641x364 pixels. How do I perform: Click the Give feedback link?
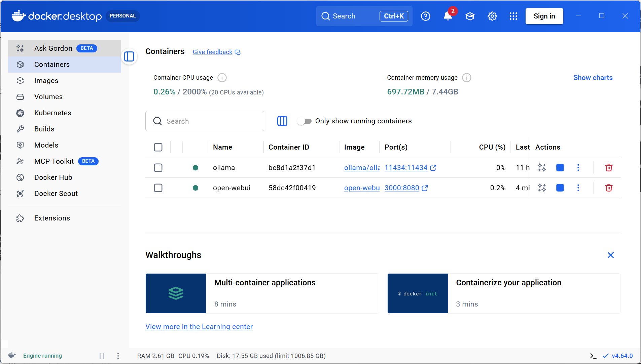click(x=216, y=52)
